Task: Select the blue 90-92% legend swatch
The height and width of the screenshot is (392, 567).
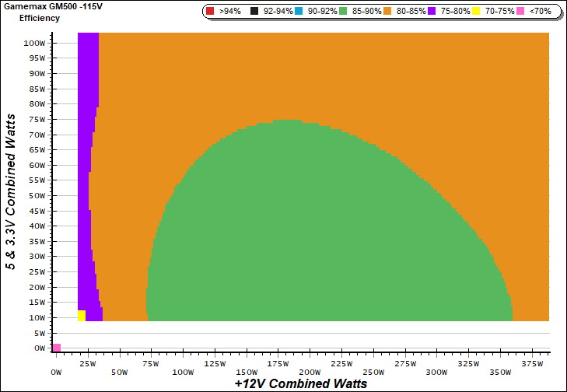Action: pos(303,12)
